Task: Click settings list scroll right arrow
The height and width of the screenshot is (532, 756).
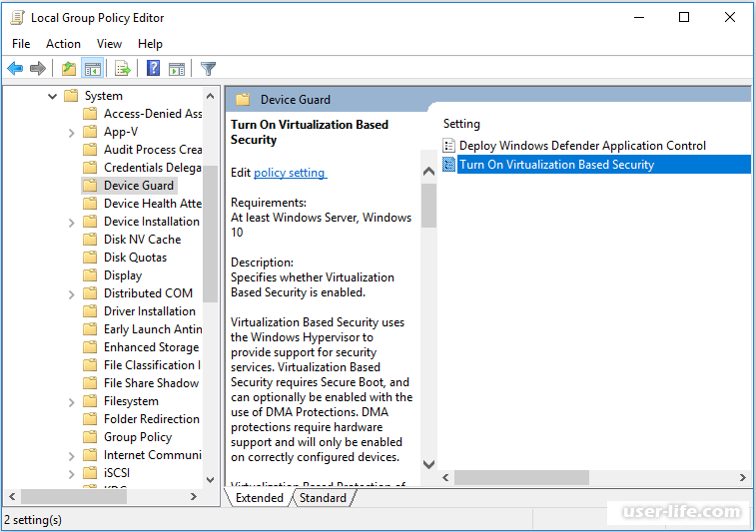Action: tap(742, 477)
